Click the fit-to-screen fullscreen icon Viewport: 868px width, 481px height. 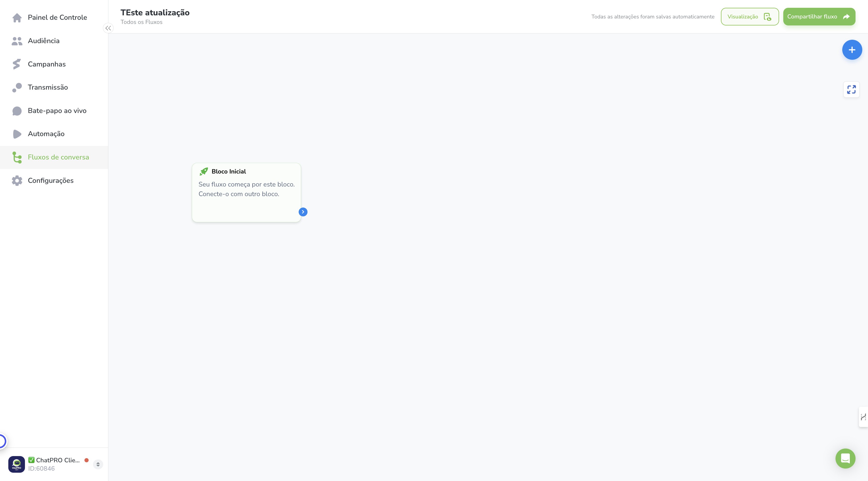pos(851,90)
